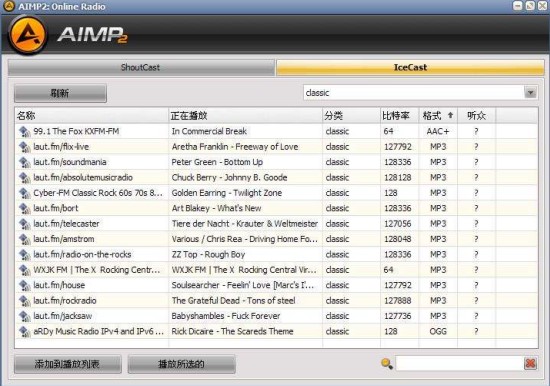
Task: Select aRDy Music Radio IPv4 and IPv6 station
Action: [x=99, y=332]
